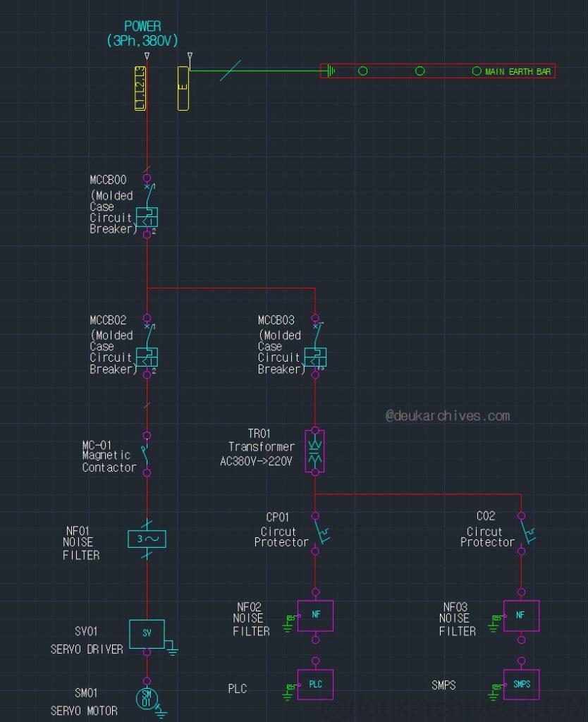Click the NF01 three-phase noise filter block

tap(147, 539)
